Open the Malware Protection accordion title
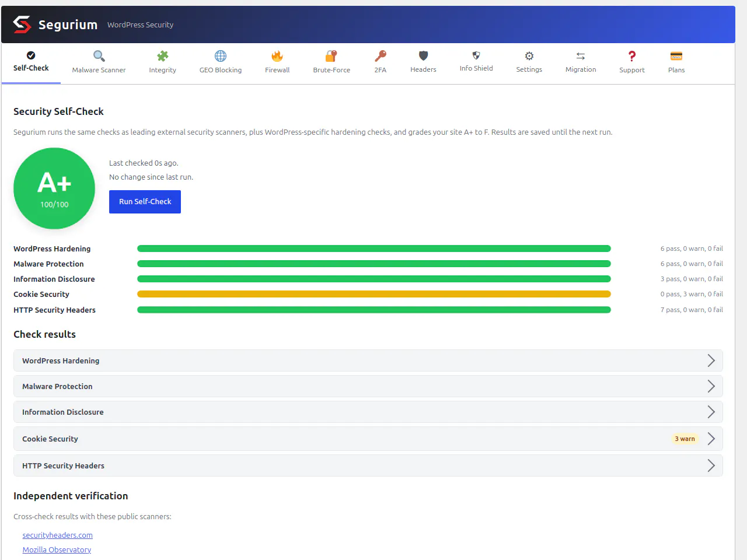This screenshot has height=560, width=747. point(57,387)
